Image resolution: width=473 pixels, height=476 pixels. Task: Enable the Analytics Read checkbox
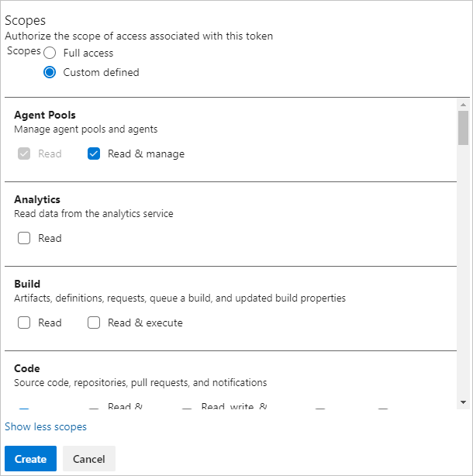(24, 238)
